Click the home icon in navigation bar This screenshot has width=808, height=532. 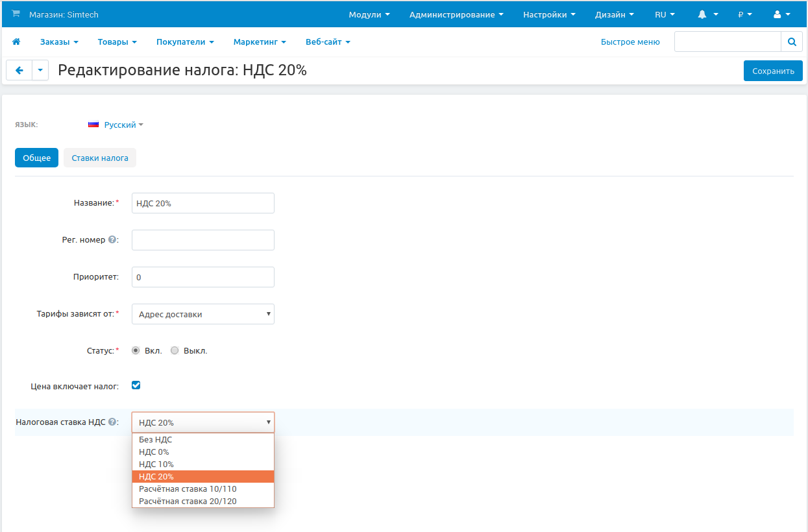point(16,42)
